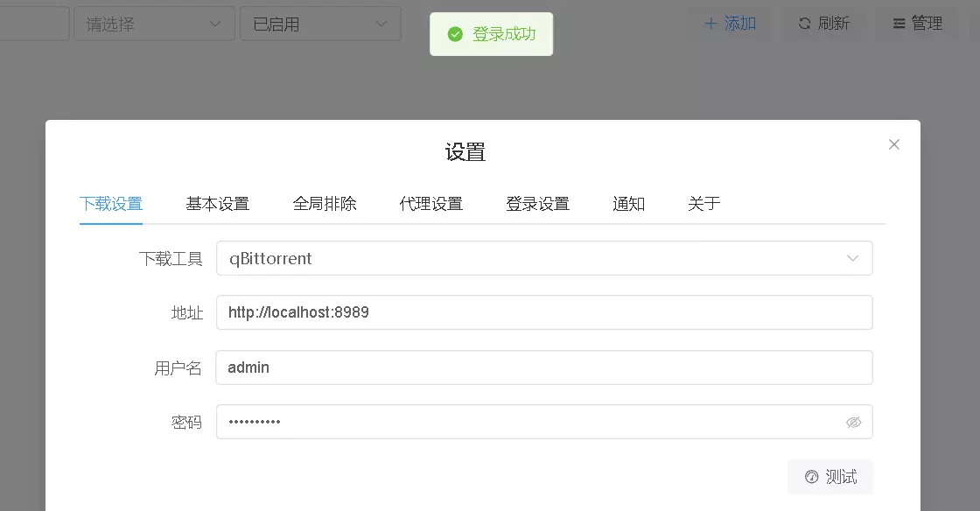The height and width of the screenshot is (511, 980).
Task: Click the 设置 dialog title
Action: point(465,151)
